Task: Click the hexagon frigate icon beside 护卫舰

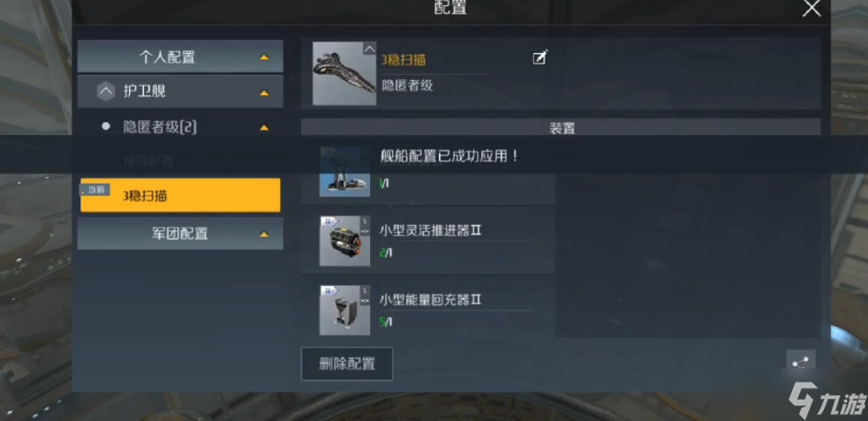Action: tap(106, 91)
